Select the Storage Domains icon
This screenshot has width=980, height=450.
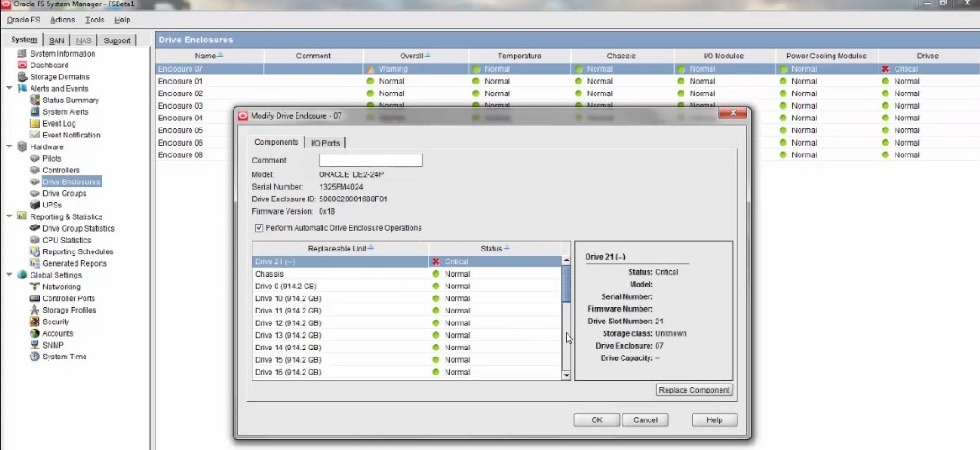22,77
